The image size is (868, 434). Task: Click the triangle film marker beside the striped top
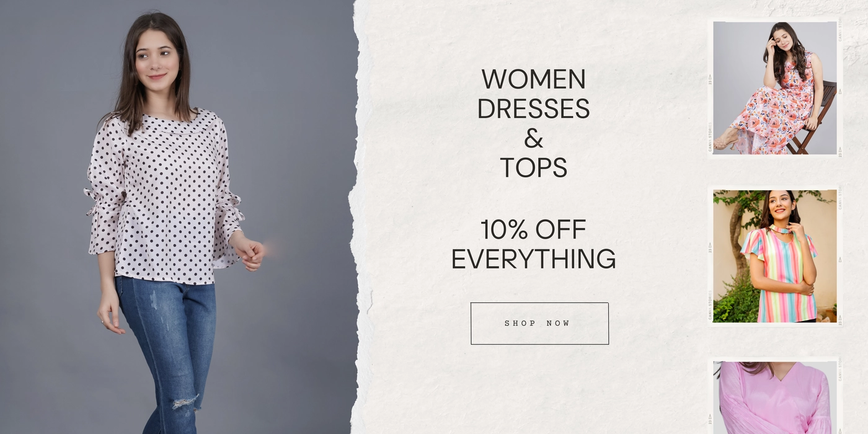840,259
